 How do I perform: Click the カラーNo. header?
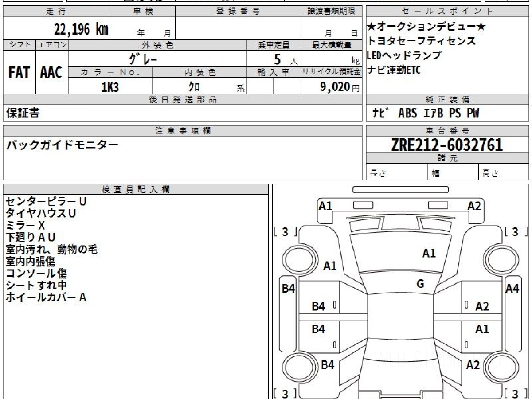click(110, 72)
